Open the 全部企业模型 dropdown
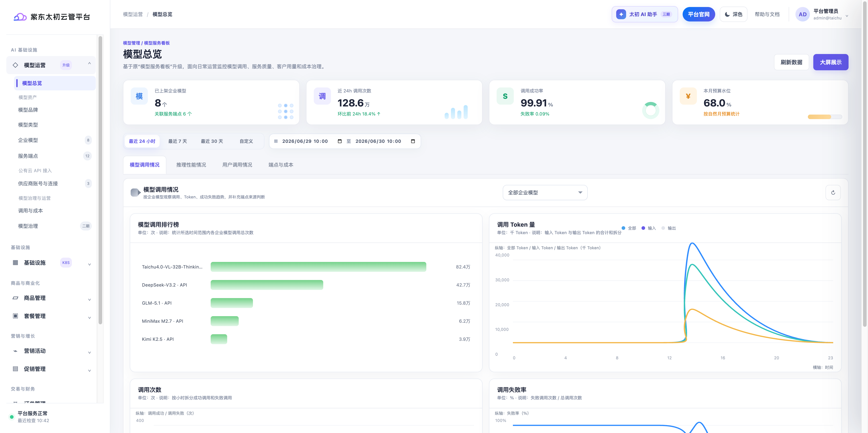 point(545,192)
